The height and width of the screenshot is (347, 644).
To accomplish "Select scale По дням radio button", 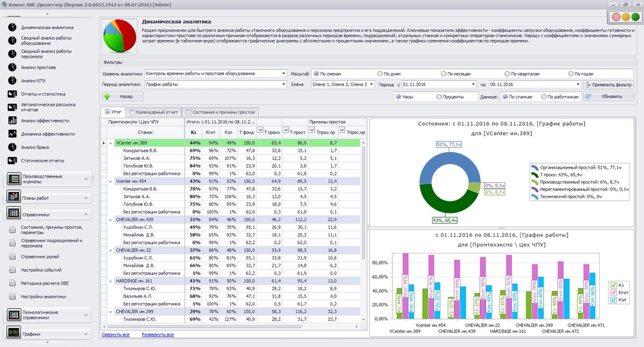I will coord(380,74).
